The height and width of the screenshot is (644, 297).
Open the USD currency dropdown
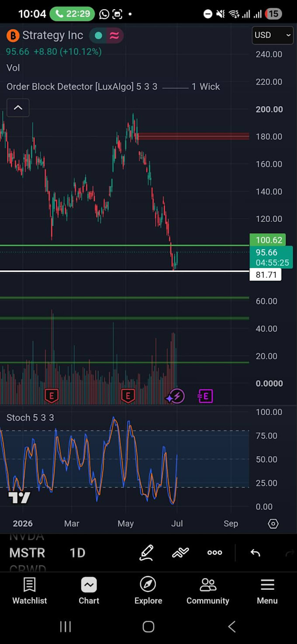[x=273, y=35]
